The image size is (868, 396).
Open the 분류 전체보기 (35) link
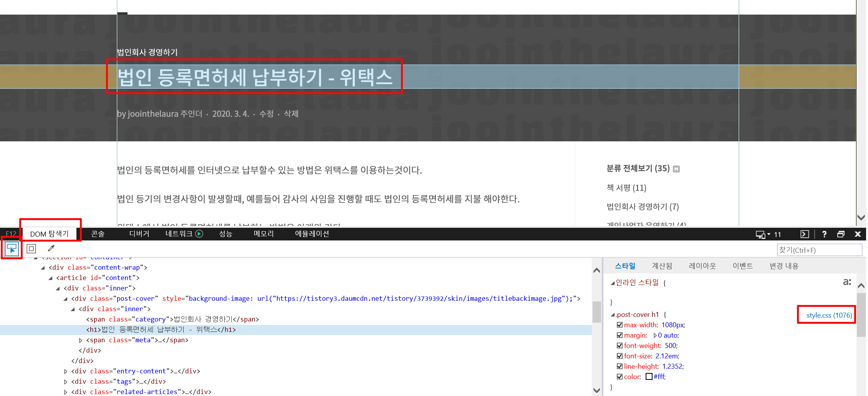(x=638, y=168)
